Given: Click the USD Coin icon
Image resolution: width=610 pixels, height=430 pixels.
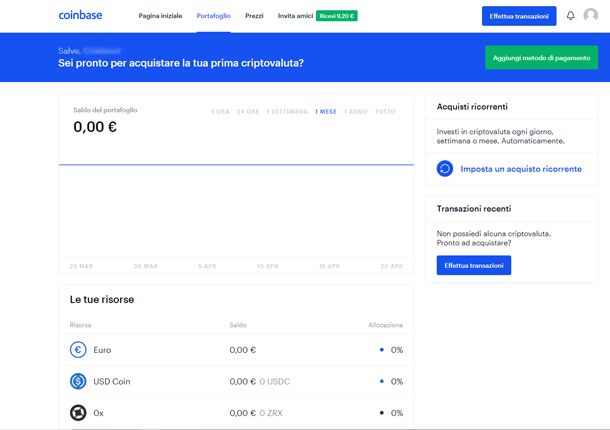Looking at the screenshot, I should point(78,381).
